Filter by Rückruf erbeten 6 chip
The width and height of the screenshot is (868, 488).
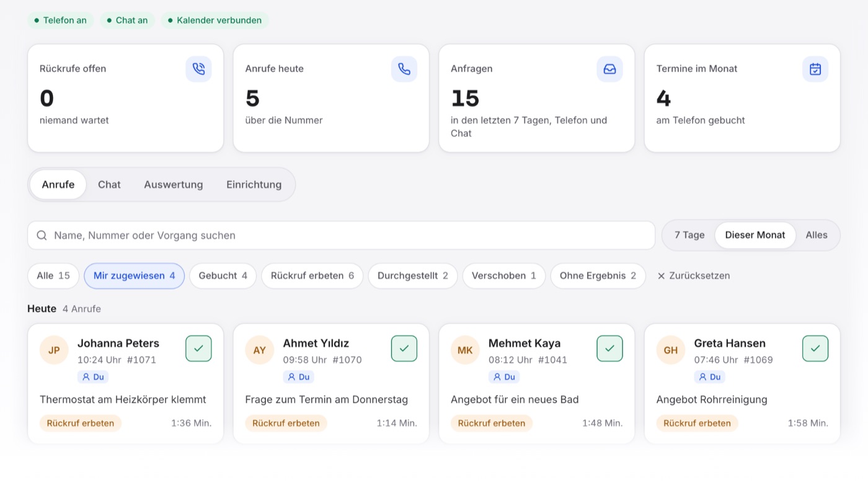point(312,276)
